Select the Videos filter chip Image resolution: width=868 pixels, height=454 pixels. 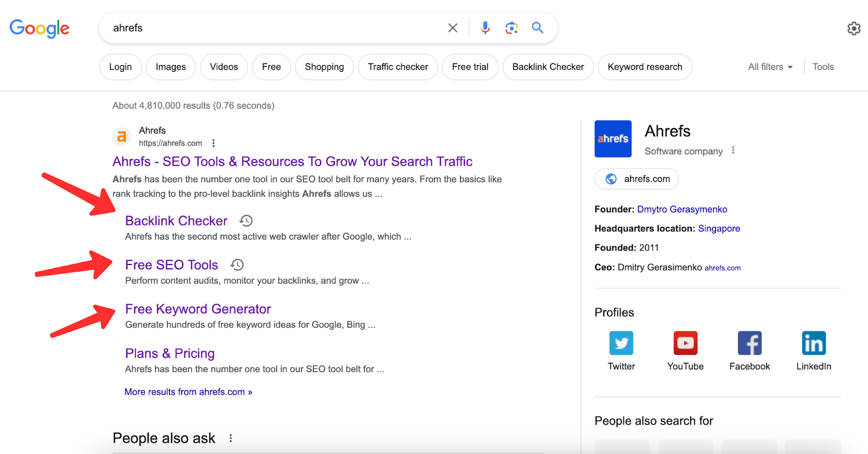click(224, 67)
